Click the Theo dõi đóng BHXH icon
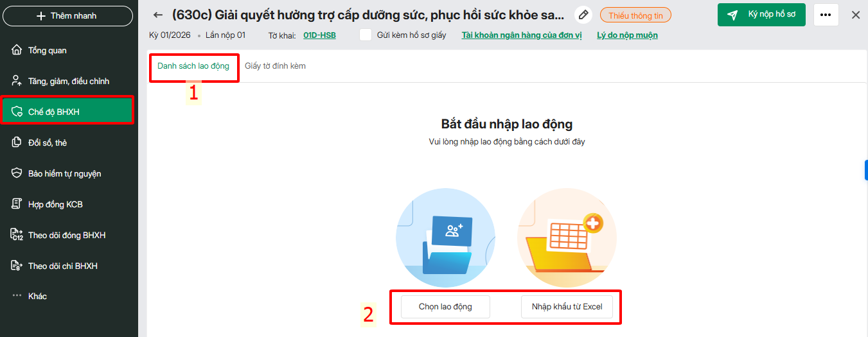This screenshot has height=337, width=868. point(17,235)
